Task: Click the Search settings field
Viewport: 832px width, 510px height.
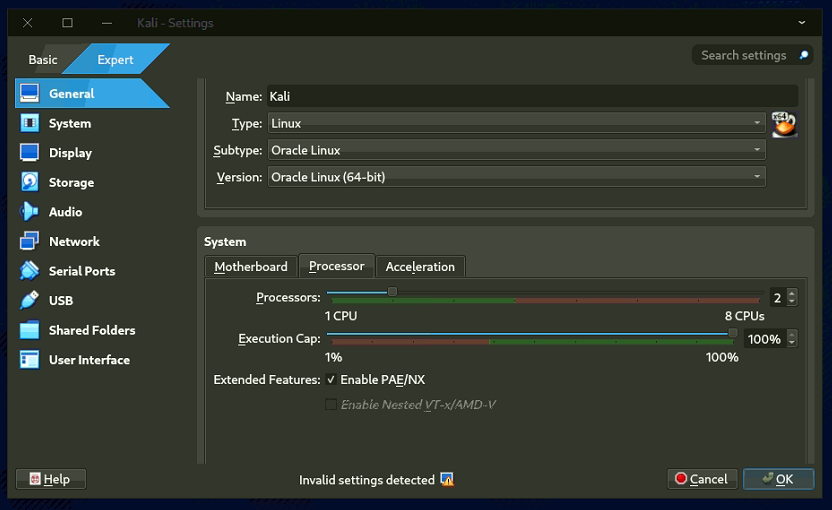Action: (x=743, y=55)
